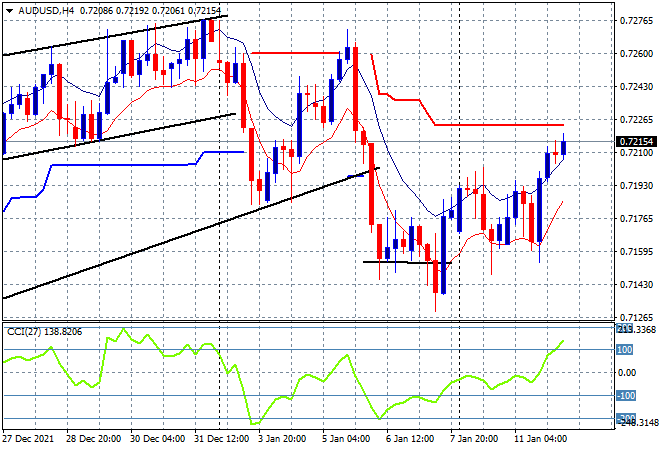This screenshot has height=450, width=660.
Task: Click the 5 Jan 04:00 time label
Action: pos(346,439)
